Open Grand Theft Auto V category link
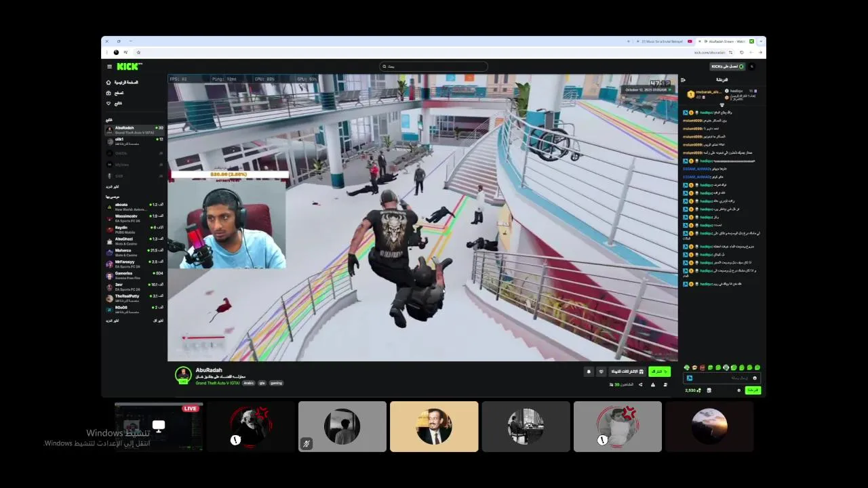The width and height of the screenshot is (868, 488). [x=218, y=383]
